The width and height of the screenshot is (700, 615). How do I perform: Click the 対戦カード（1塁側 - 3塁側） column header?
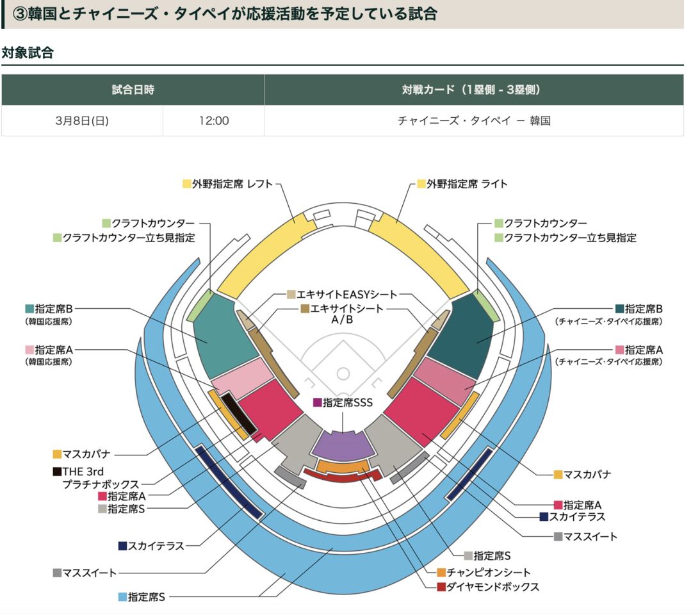point(474,90)
